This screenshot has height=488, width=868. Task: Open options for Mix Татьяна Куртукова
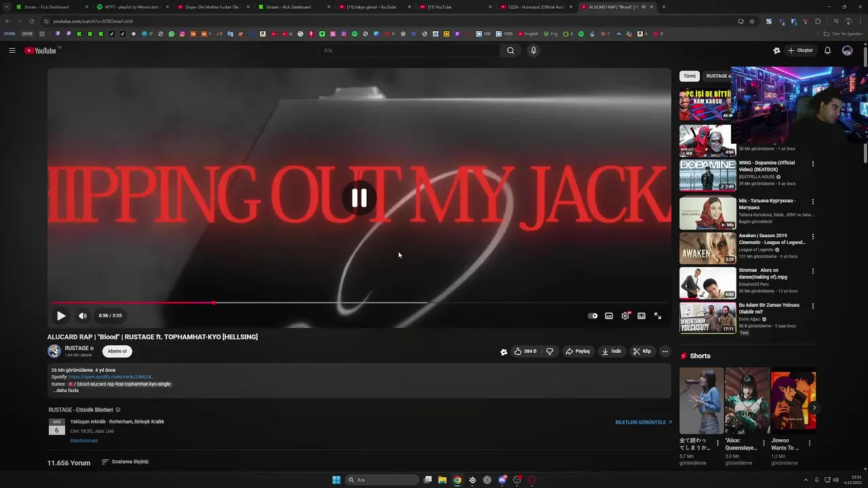[813, 201]
